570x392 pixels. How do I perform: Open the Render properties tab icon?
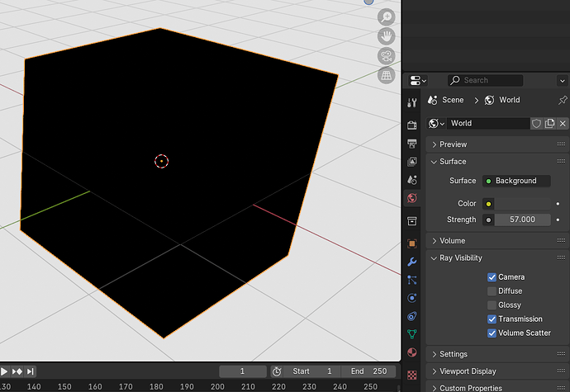pos(412,125)
